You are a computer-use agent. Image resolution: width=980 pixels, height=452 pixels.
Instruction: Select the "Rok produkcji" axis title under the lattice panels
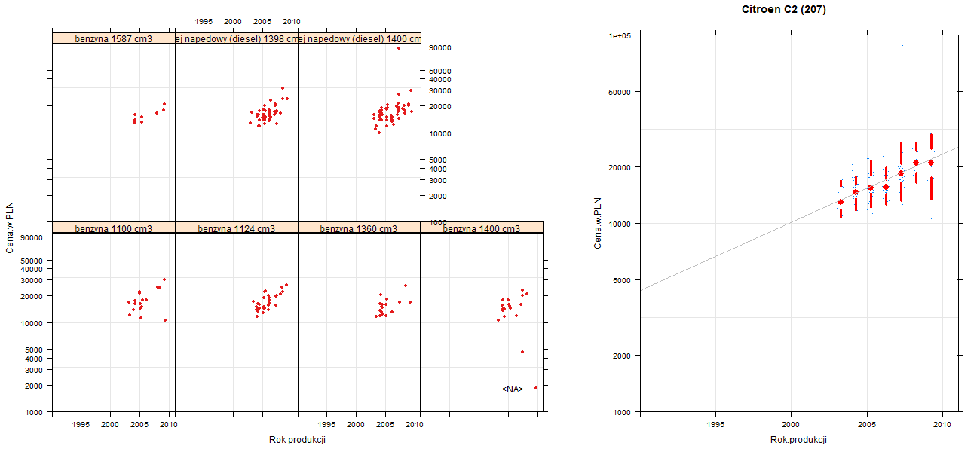point(297,440)
